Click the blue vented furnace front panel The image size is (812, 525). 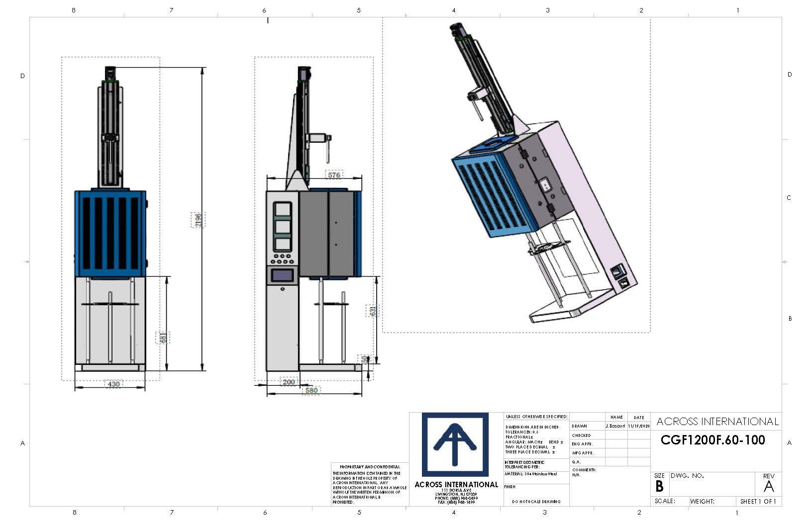click(110, 233)
